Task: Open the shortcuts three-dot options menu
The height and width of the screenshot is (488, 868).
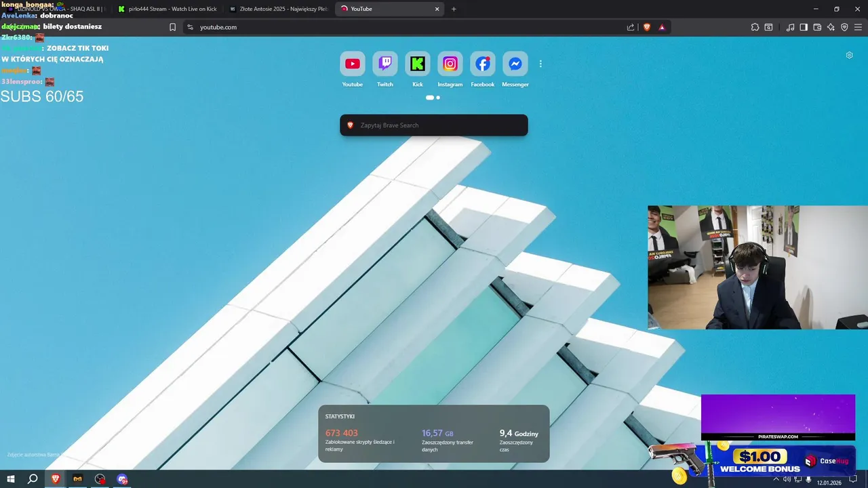Action: 540,64
